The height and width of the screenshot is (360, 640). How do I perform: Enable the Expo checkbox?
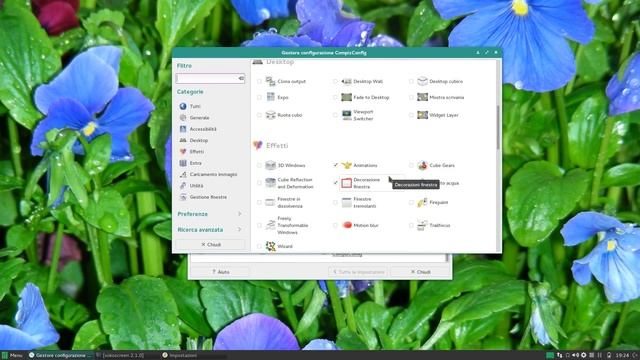tap(259, 98)
